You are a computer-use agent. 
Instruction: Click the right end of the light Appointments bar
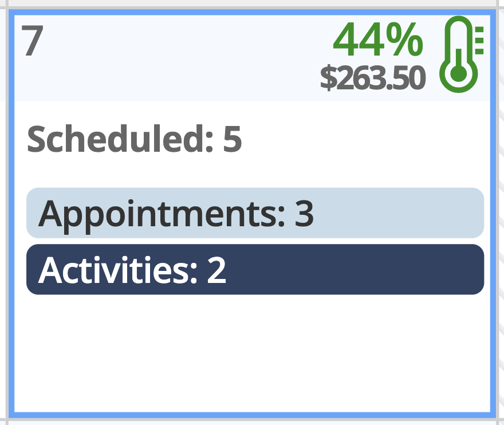(x=458, y=213)
